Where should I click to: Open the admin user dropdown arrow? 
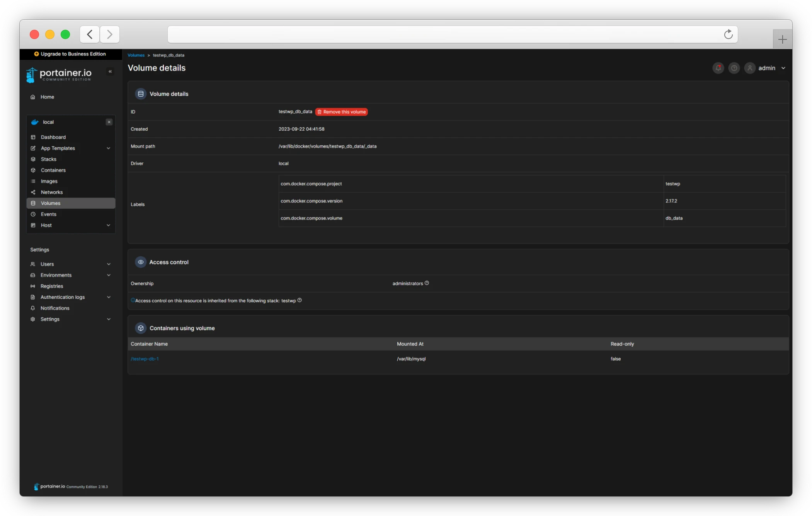(783, 68)
